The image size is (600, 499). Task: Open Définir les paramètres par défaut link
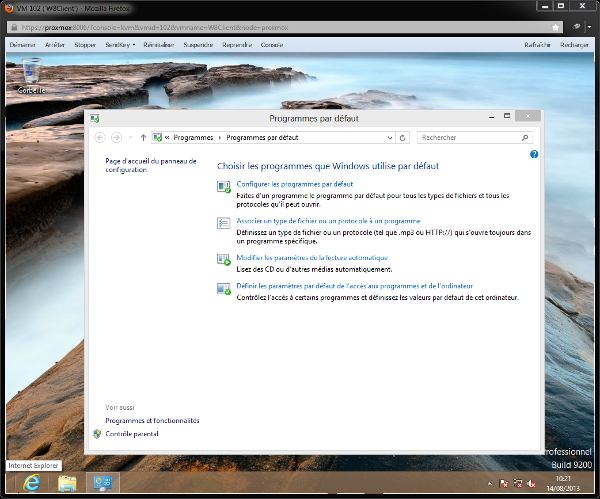355,286
